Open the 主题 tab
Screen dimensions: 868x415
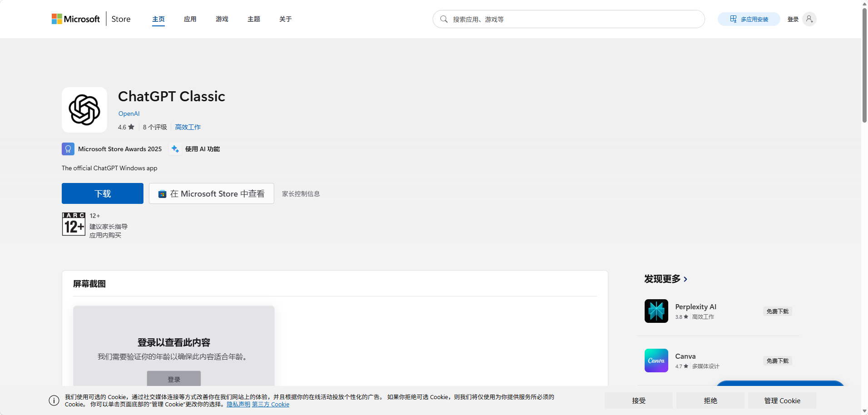(x=254, y=19)
